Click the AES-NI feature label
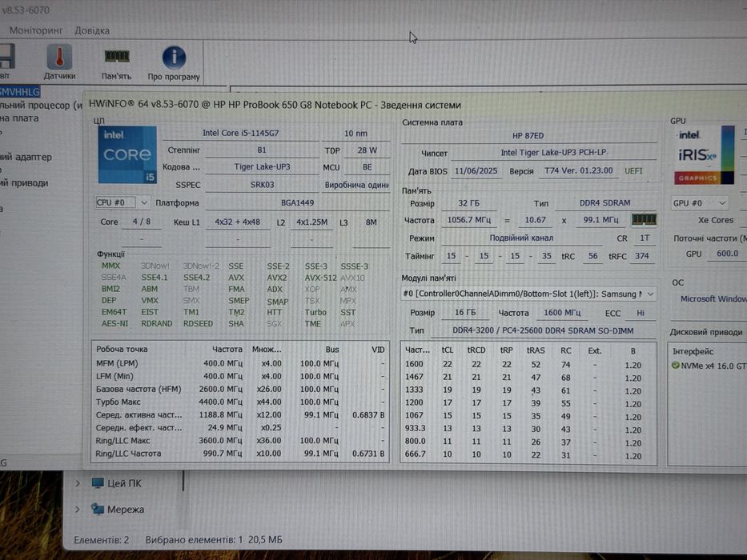 [114, 323]
